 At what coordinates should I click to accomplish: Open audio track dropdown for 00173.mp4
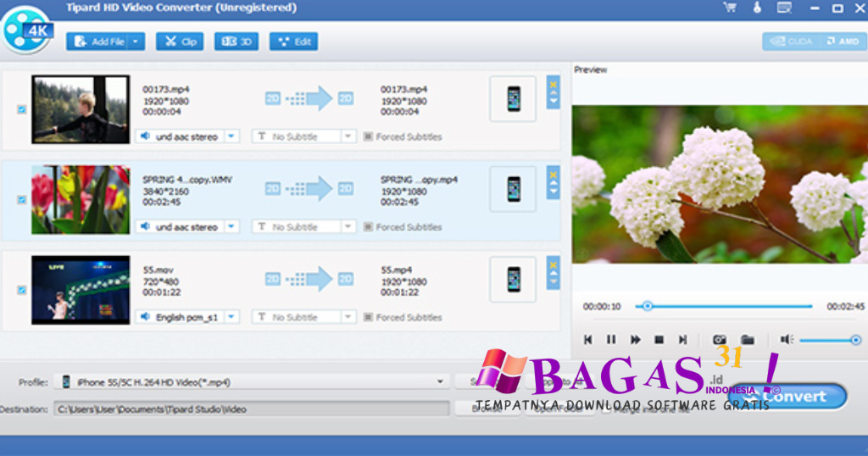click(231, 136)
